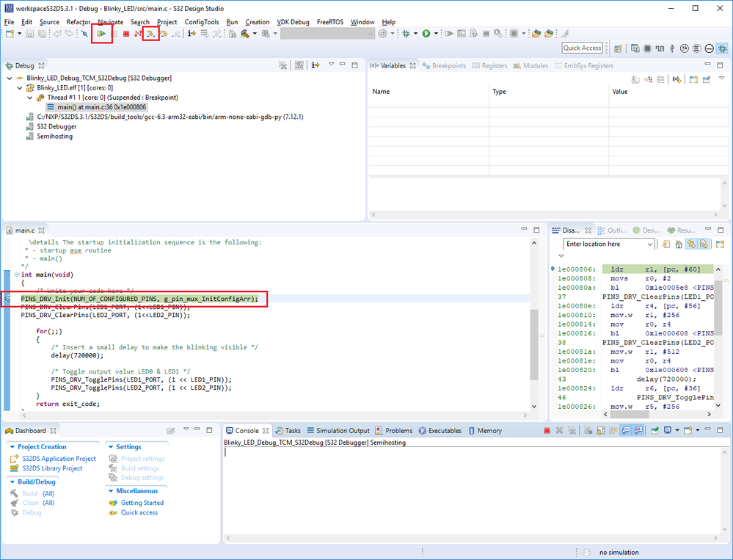Click the Step Over button
Screen dimensions: 733x560
pyautogui.click(x=164, y=34)
